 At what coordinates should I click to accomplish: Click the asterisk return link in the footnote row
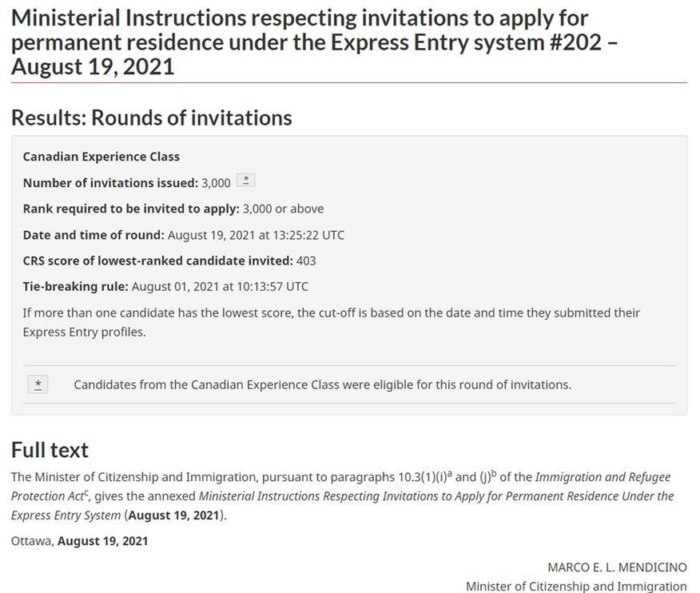(x=38, y=384)
